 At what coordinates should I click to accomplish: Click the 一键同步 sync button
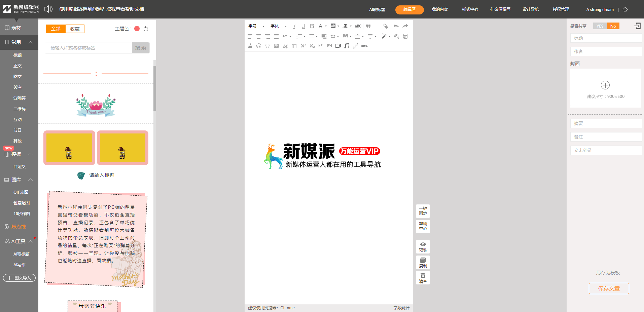pos(423,211)
